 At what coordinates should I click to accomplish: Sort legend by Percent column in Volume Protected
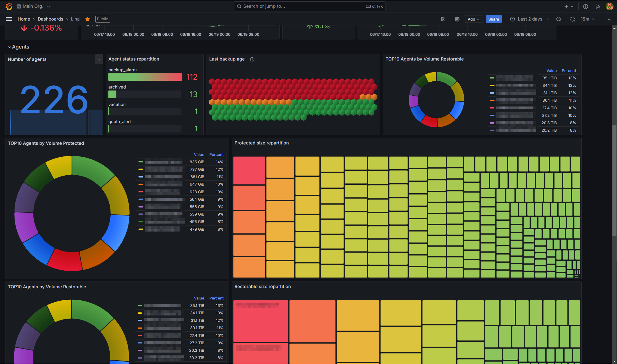point(216,154)
